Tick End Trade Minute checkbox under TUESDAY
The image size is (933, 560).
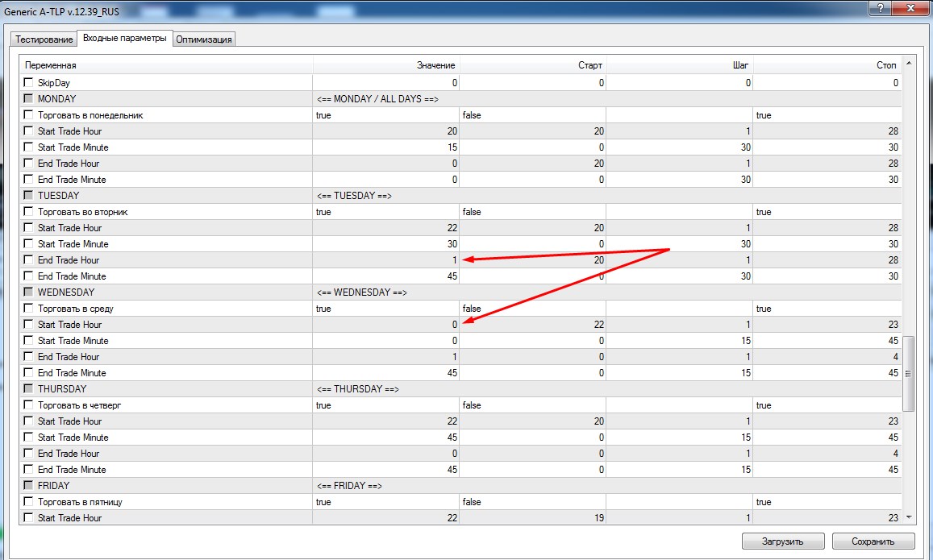click(x=28, y=276)
